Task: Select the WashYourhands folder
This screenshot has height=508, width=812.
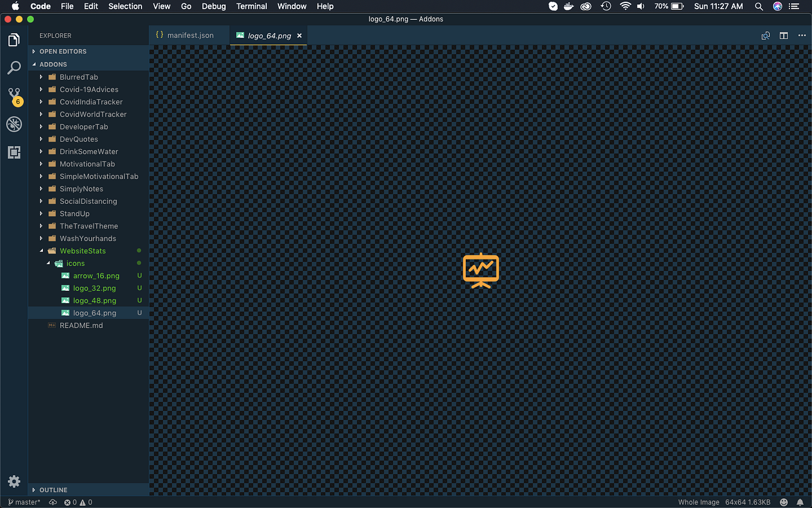Action: coord(89,239)
